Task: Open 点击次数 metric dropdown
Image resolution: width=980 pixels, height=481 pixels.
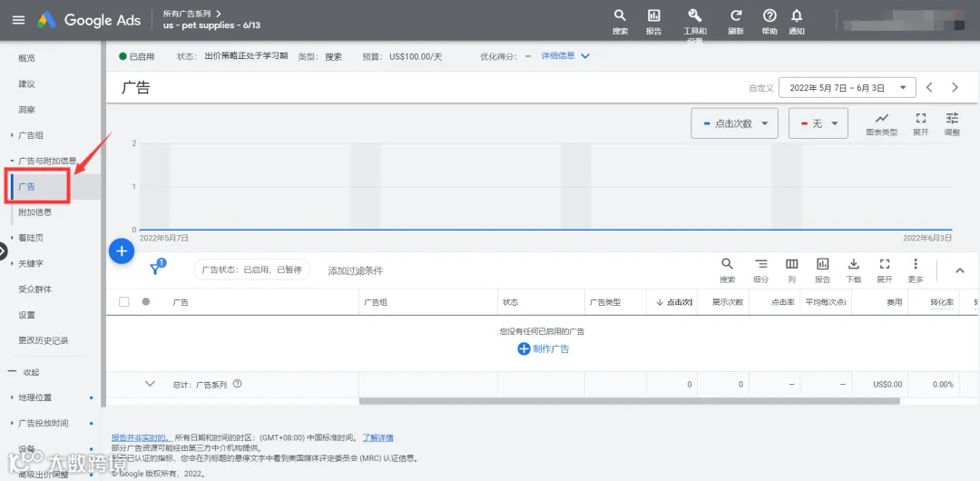Action: click(734, 123)
